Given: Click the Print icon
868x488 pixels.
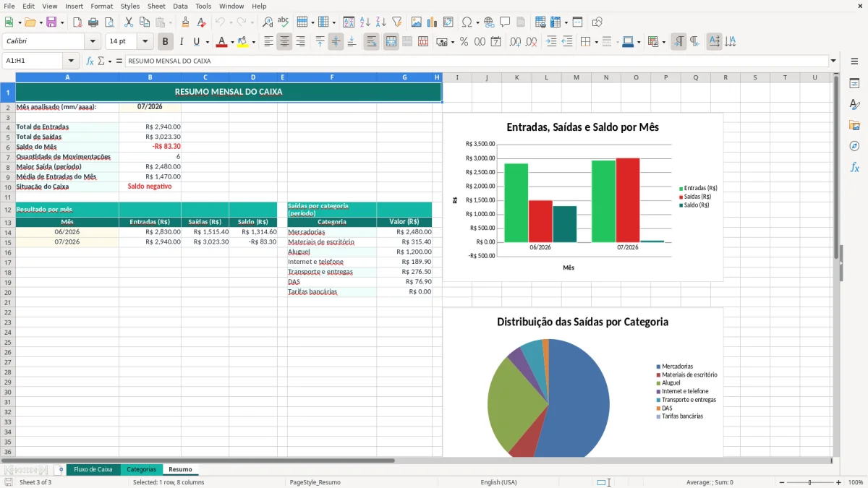Looking at the screenshot, I should point(93,22).
